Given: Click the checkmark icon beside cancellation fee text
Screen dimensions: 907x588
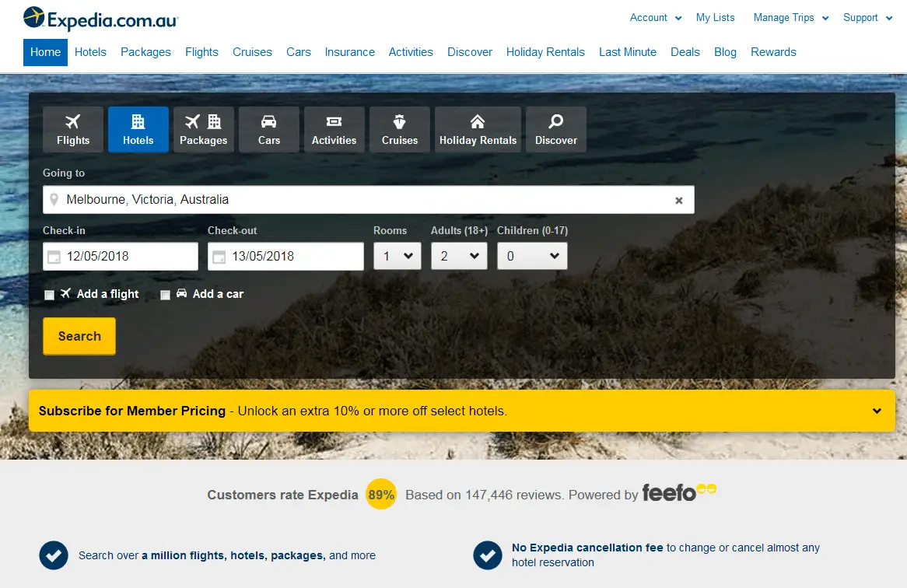Looking at the screenshot, I should 488,555.
